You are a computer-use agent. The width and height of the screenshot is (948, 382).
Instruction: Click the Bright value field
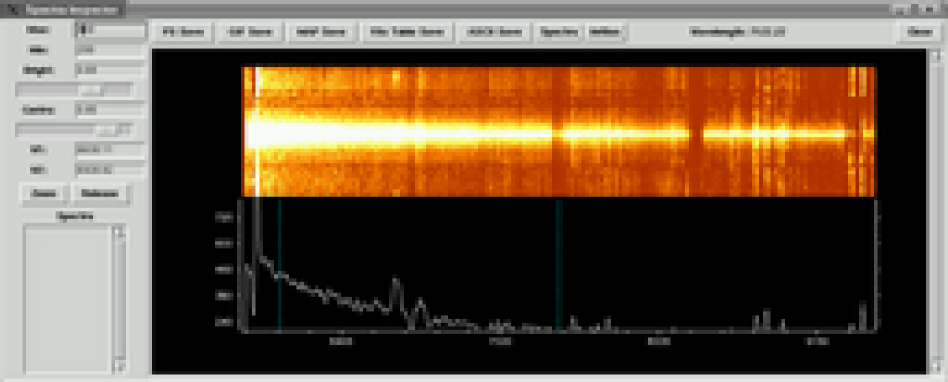click(110, 70)
